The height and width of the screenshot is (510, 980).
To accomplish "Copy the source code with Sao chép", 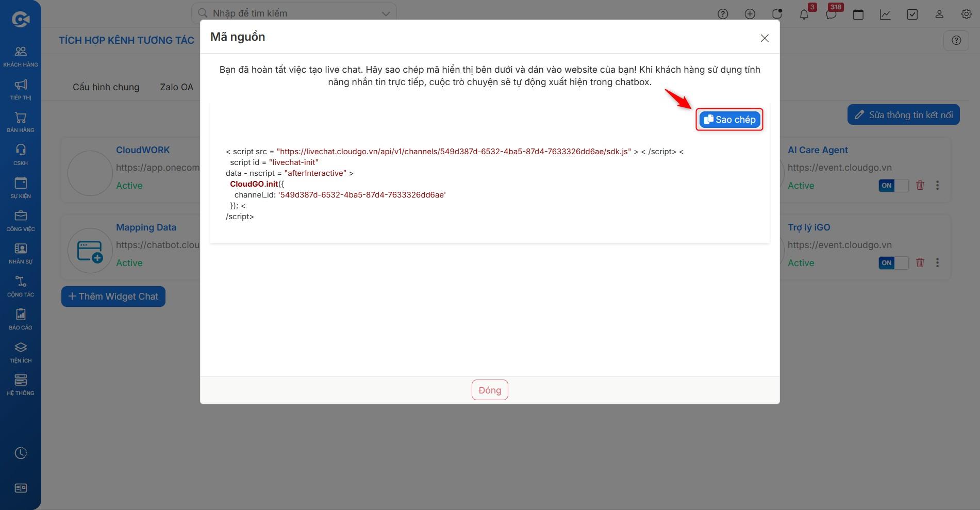I will tap(729, 120).
